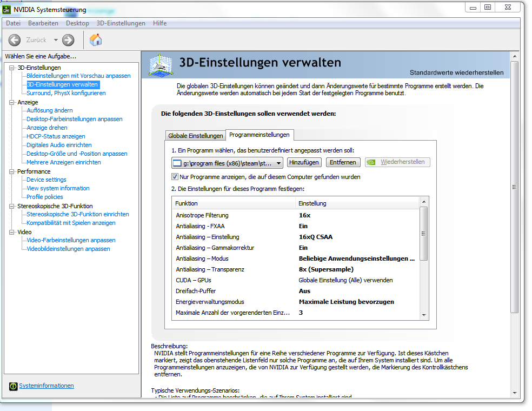Open Device settings

[x=46, y=180]
